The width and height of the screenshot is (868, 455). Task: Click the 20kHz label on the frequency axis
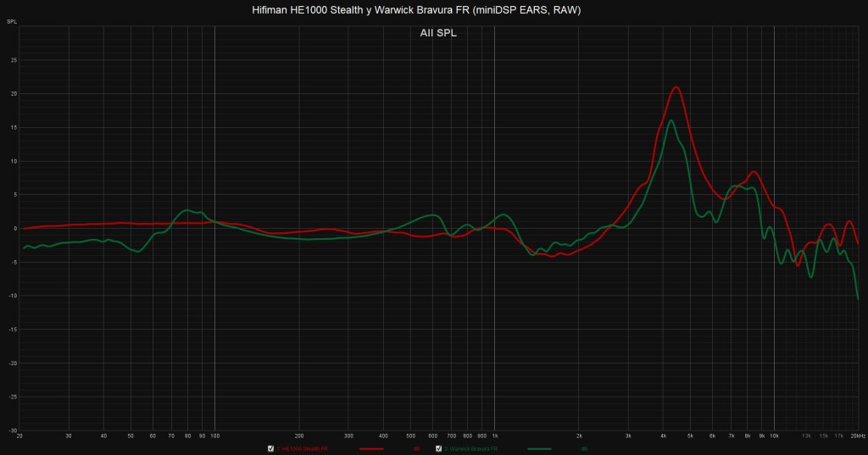(856, 436)
